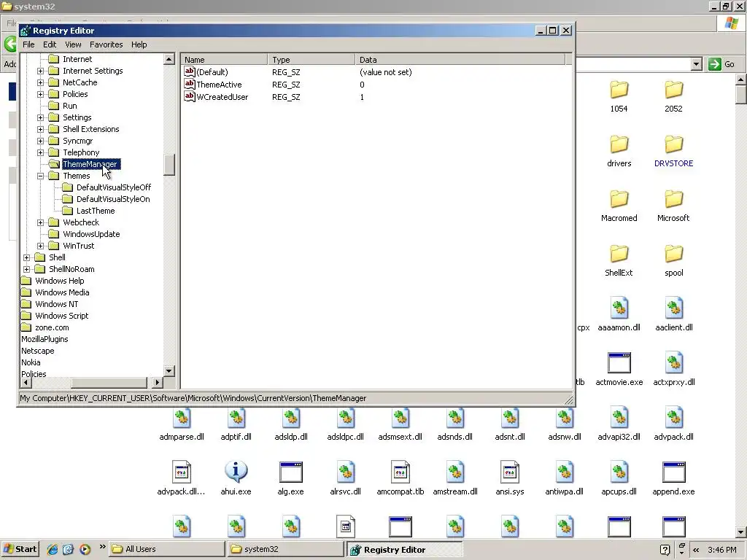Open the View menu in Registry Editor
The height and width of the screenshot is (560, 747).
[x=73, y=44]
